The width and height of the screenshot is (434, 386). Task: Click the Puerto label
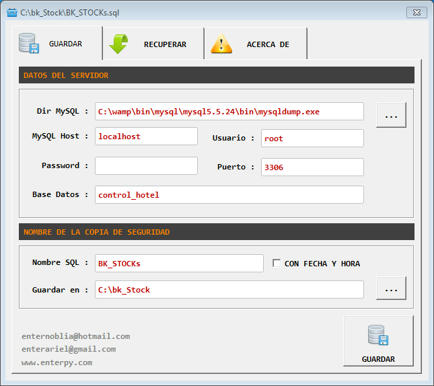236,167
